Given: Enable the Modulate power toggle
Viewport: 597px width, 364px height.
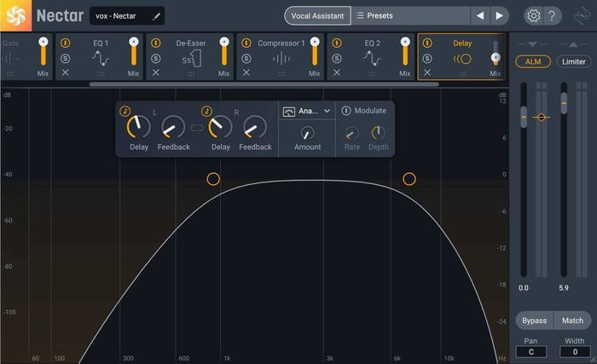Looking at the screenshot, I should click(345, 111).
